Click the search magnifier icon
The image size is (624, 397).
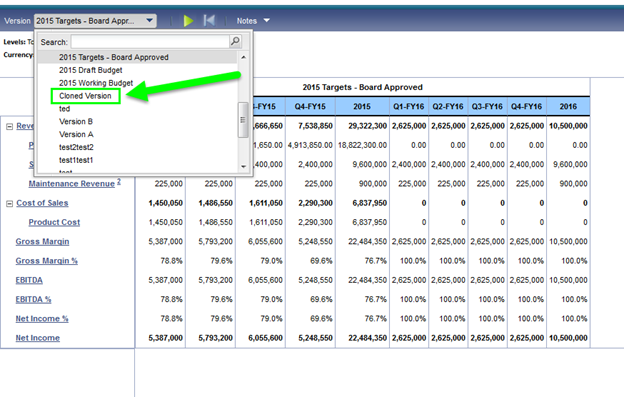click(x=235, y=41)
